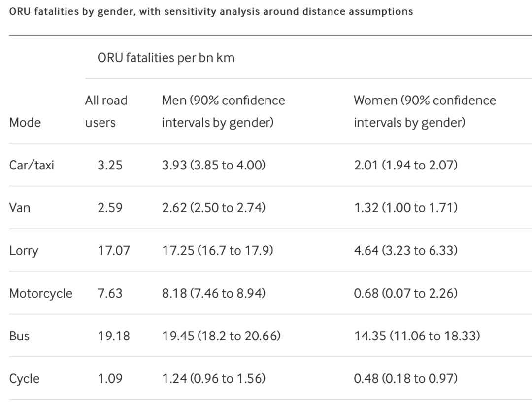Select the Lorry all road users value 17.07
The image size is (532, 404).
tap(114, 251)
